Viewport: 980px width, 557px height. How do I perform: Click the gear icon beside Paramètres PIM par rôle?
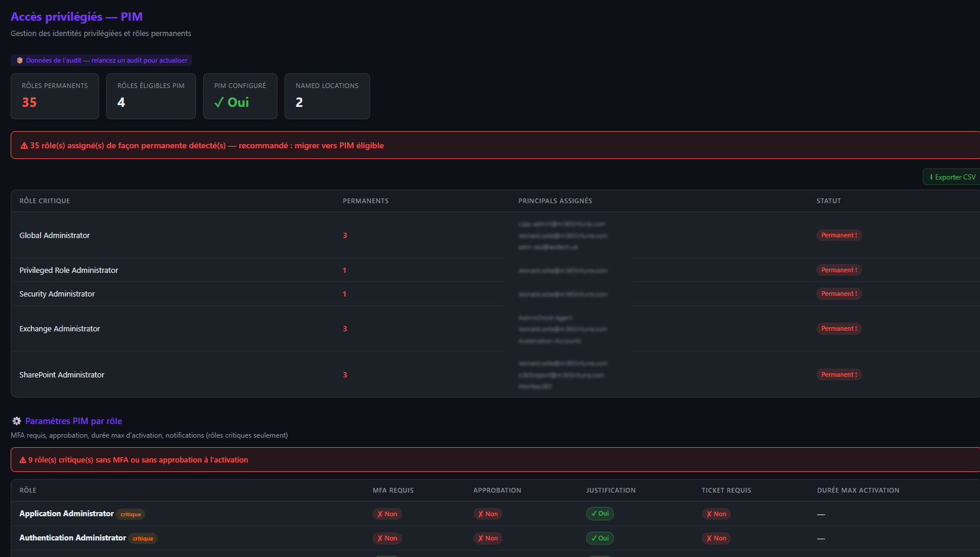point(17,421)
